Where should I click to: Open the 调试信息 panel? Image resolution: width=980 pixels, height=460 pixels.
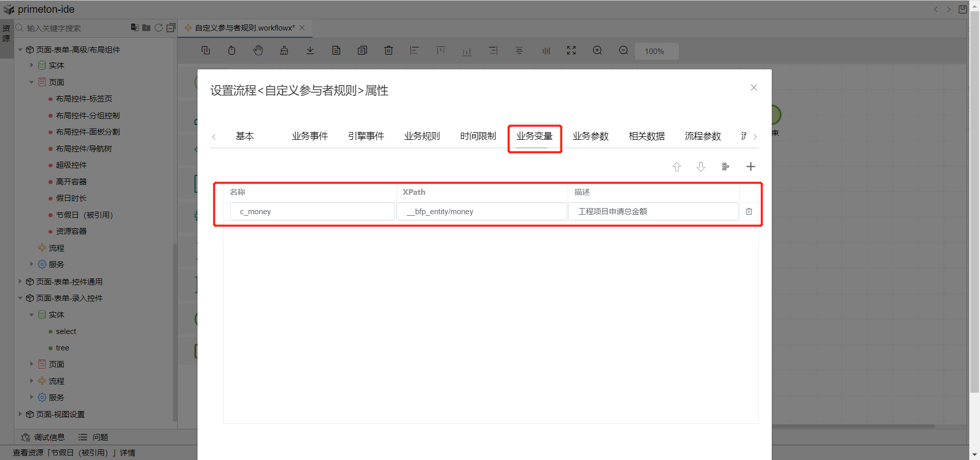[43, 437]
